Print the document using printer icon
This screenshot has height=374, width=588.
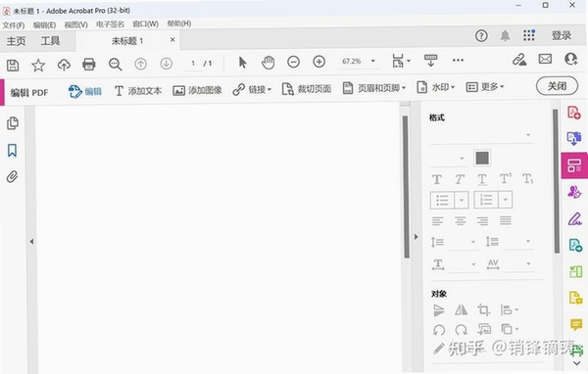[89, 65]
